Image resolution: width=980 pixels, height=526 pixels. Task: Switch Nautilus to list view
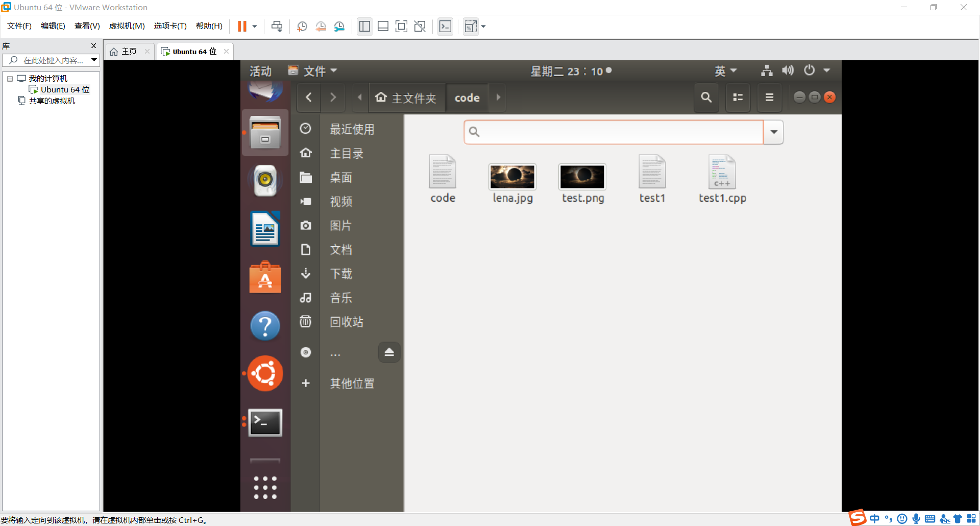[x=738, y=97]
